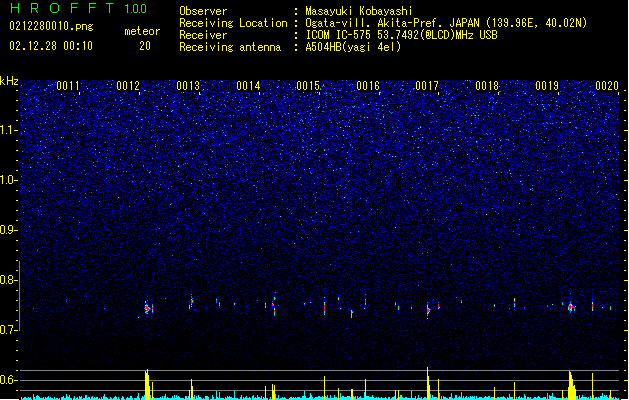Click the 0012 time marker

128,85
